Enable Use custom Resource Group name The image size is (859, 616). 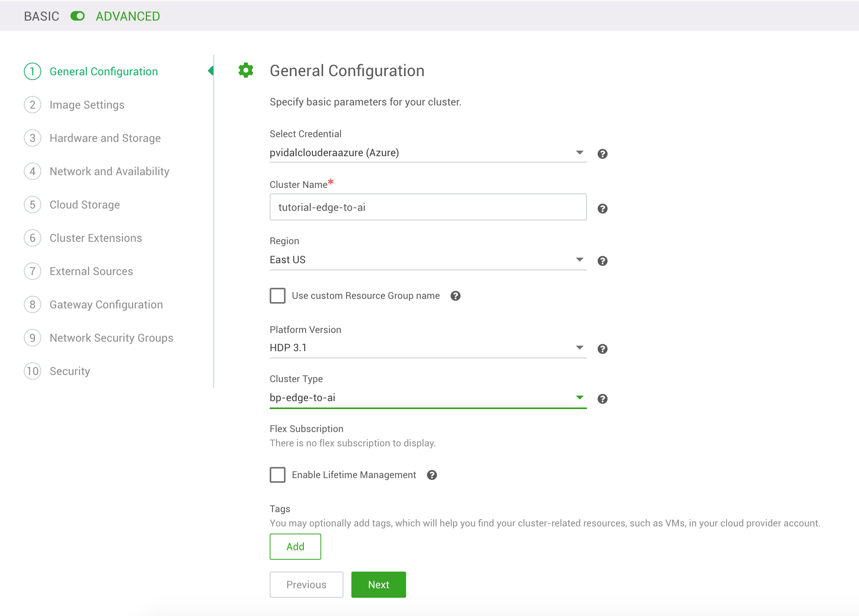pos(278,295)
